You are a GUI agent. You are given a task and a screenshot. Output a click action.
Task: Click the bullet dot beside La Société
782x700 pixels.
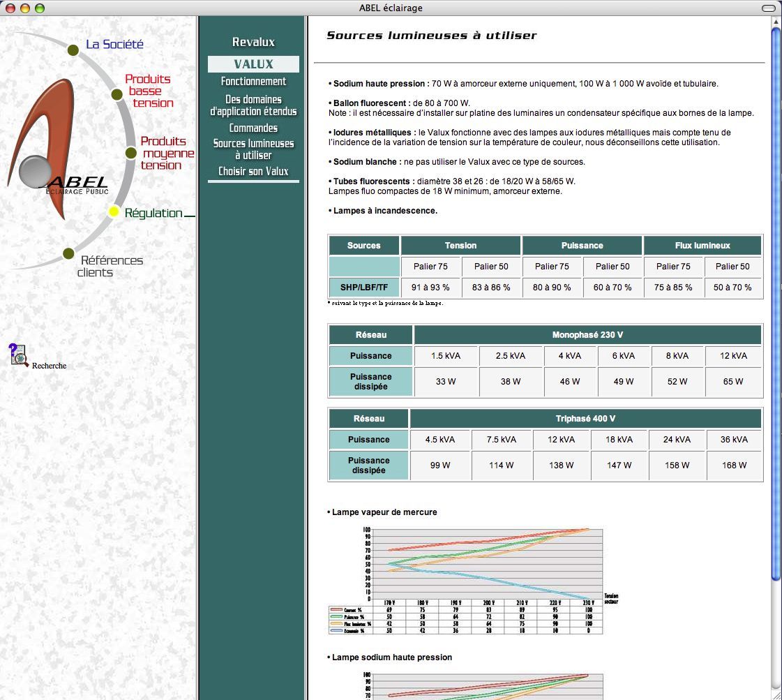73,50
